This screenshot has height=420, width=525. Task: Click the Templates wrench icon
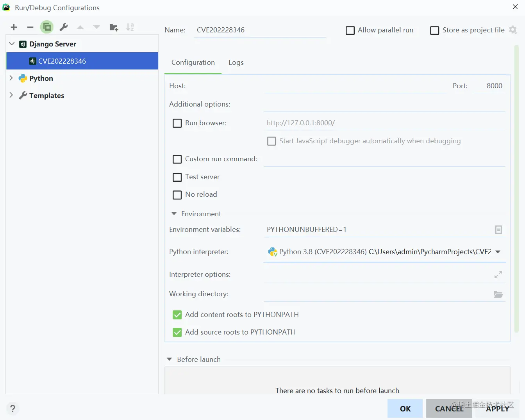[23, 96]
